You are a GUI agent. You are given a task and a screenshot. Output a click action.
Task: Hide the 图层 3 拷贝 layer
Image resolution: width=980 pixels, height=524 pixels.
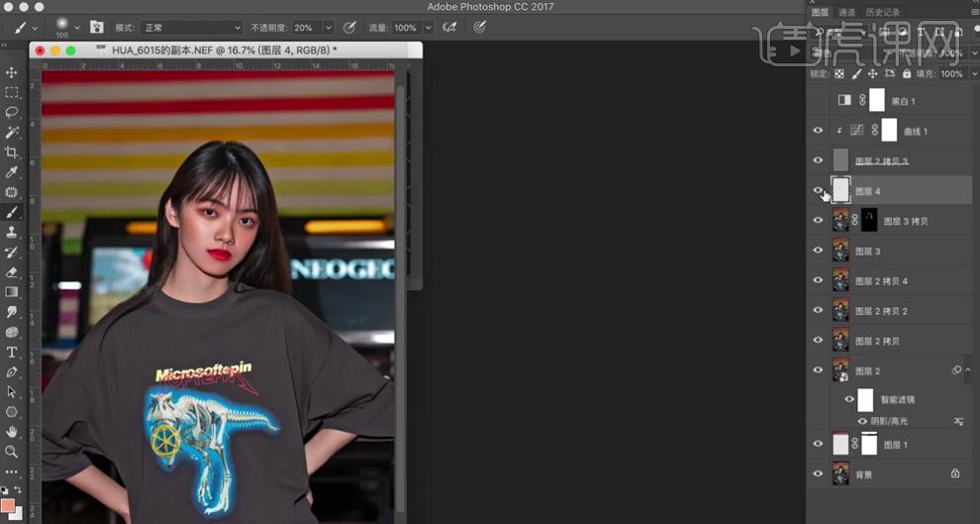point(818,221)
